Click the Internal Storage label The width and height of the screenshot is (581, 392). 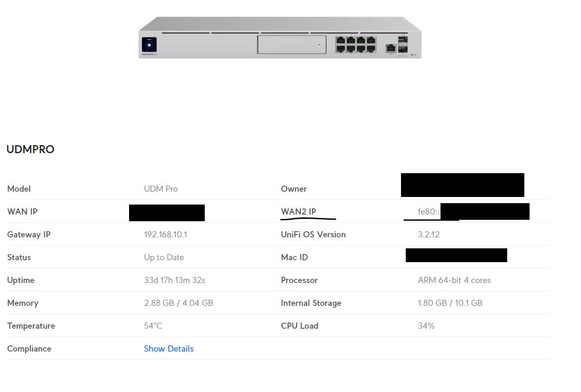(x=311, y=303)
